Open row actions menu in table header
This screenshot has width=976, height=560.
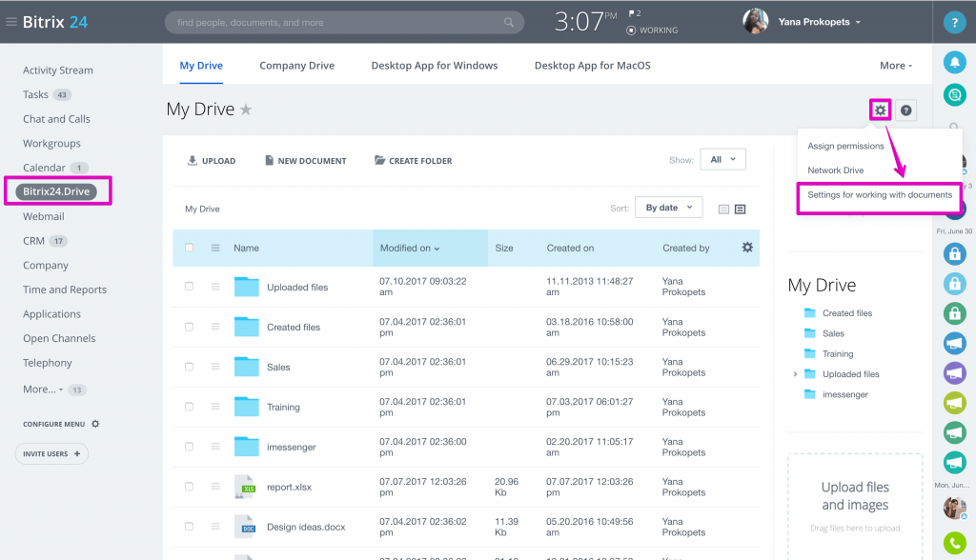(215, 248)
